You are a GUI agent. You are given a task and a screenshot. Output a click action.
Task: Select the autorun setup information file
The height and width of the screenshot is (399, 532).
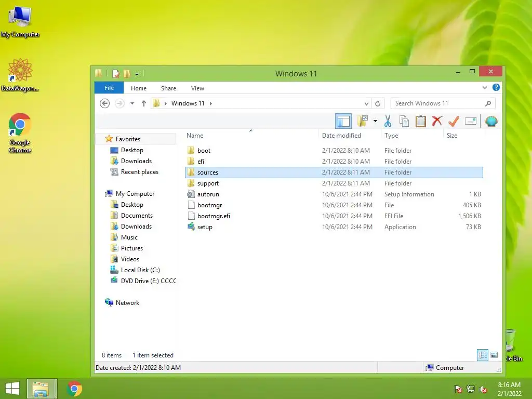[x=334, y=194]
